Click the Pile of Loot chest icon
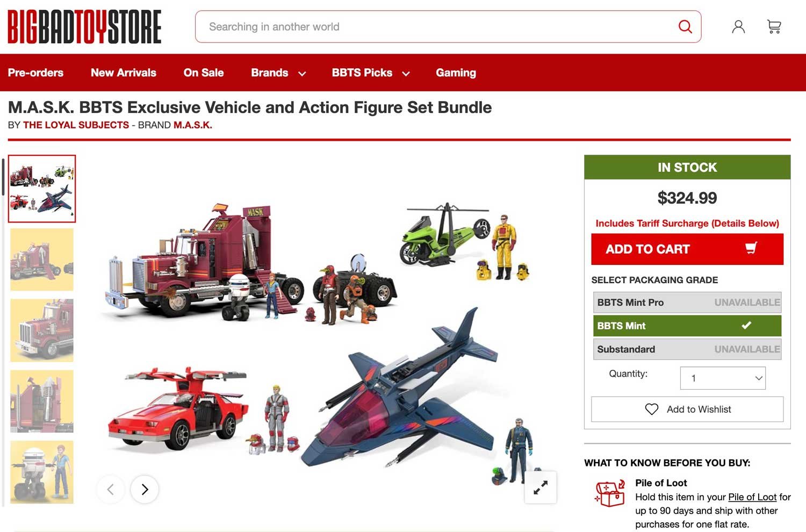The width and height of the screenshot is (806, 532). [x=610, y=493]
